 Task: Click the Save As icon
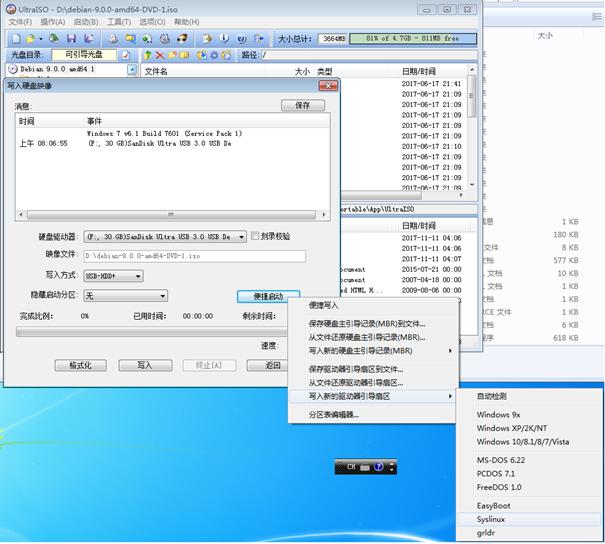(x=89, y=39)
